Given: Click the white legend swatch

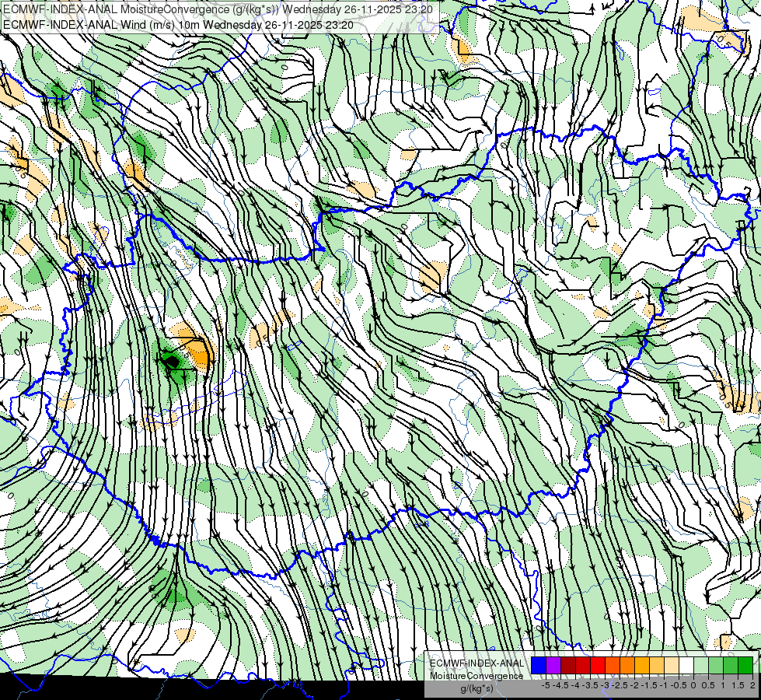Looking at the screenshot, I should (x=686, y=665).
